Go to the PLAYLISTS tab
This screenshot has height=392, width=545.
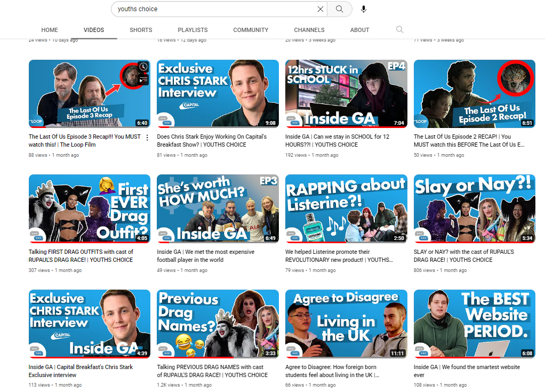point(193,30)
